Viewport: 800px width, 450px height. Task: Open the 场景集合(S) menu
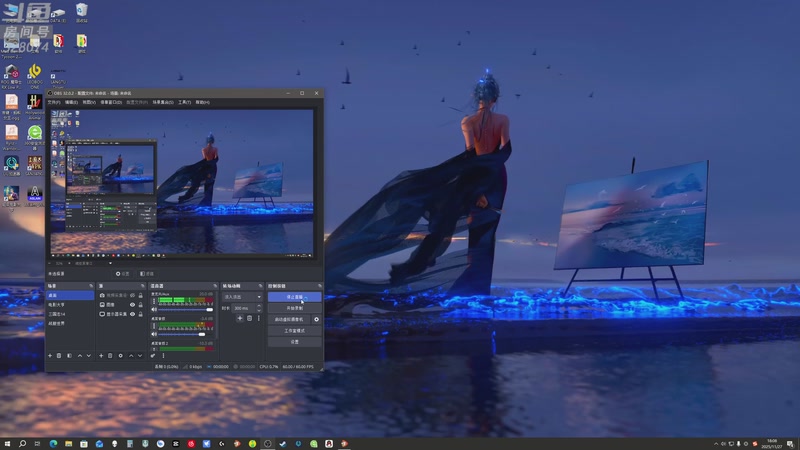[x=163, y=102]
